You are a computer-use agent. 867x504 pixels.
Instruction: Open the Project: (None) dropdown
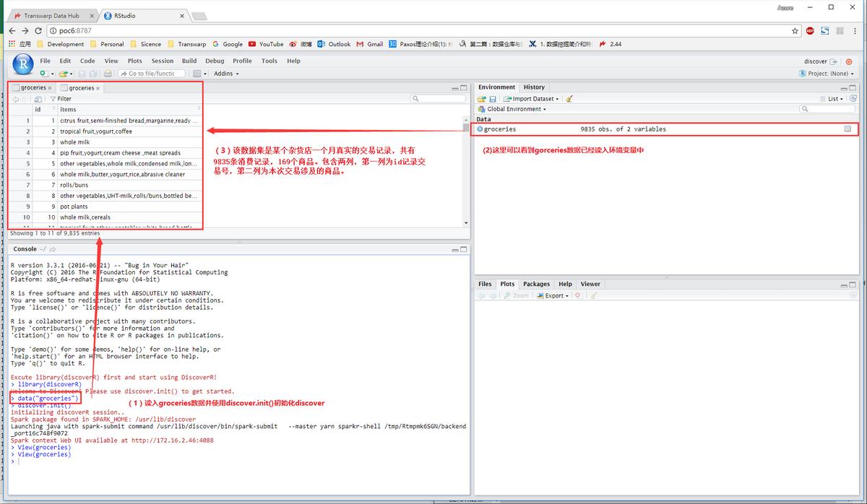point(827,74)
